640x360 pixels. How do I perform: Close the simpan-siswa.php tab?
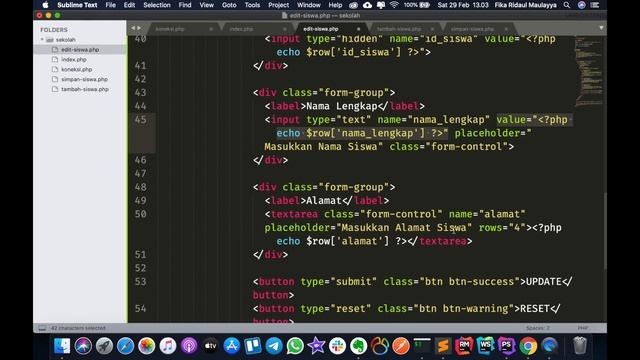506,29
